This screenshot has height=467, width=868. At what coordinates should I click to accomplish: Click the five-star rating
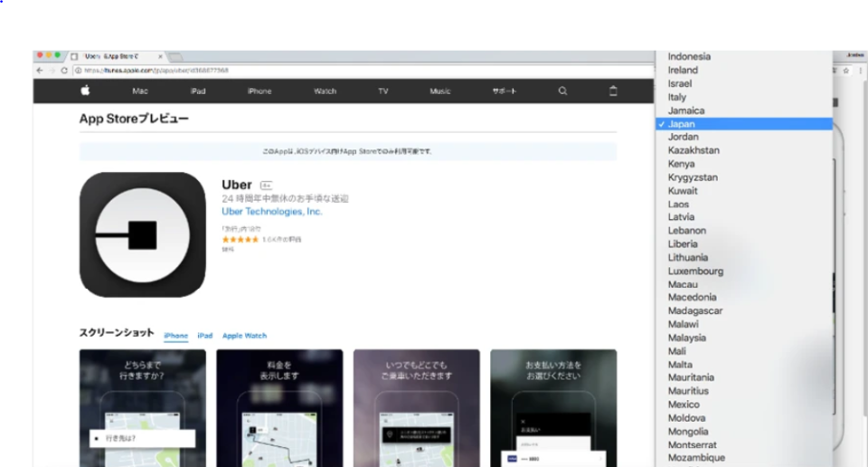(x=240, y=239)
